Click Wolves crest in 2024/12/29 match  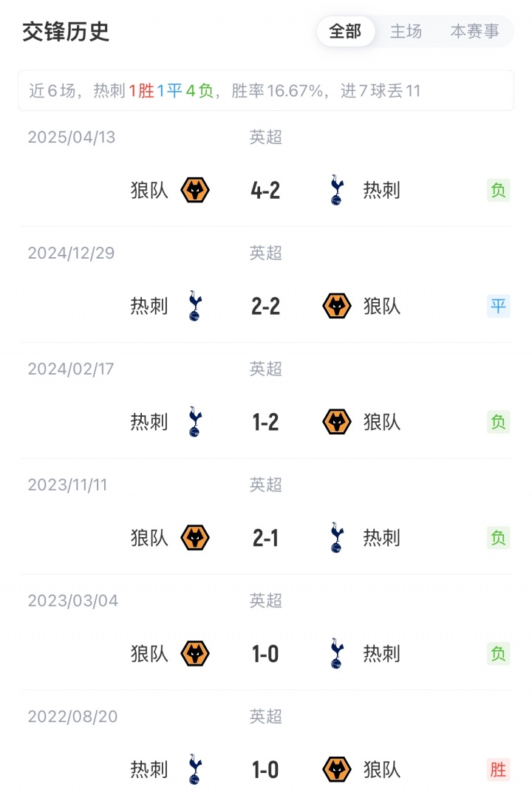point(337,306)
